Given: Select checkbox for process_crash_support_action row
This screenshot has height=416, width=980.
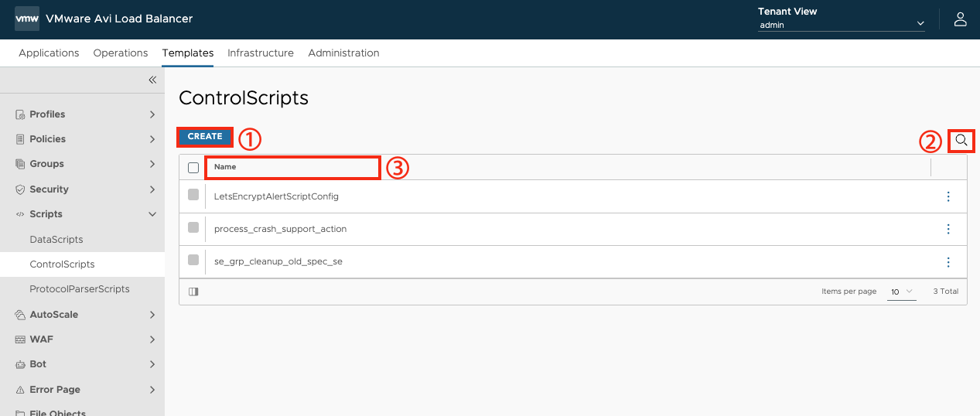Looking at the screenshot, I should [193, 227].
